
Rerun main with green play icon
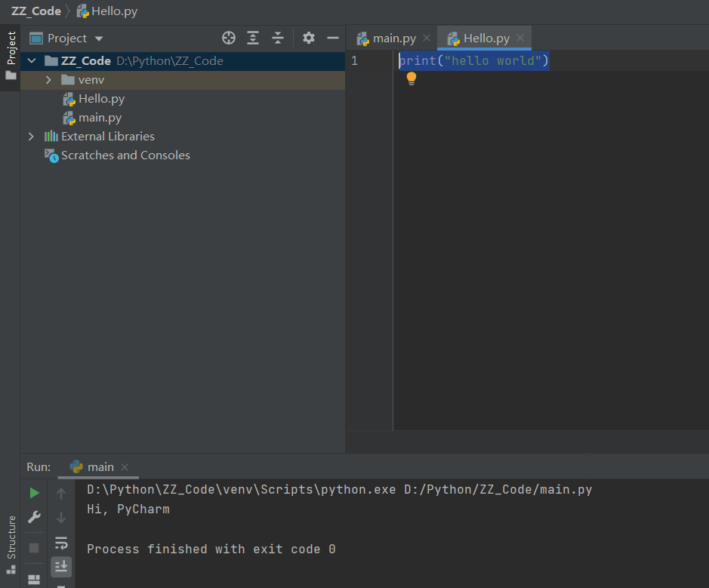pos(34,493)
